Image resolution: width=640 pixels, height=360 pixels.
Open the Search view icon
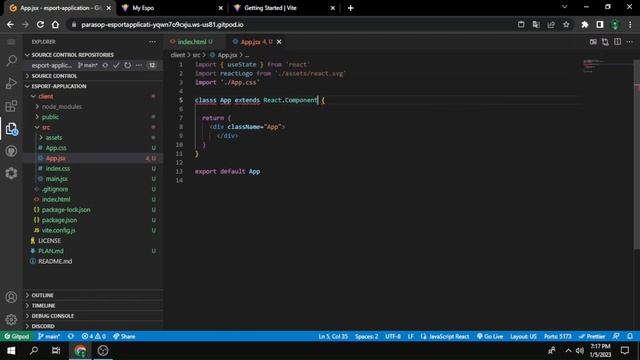click(11, 61)
